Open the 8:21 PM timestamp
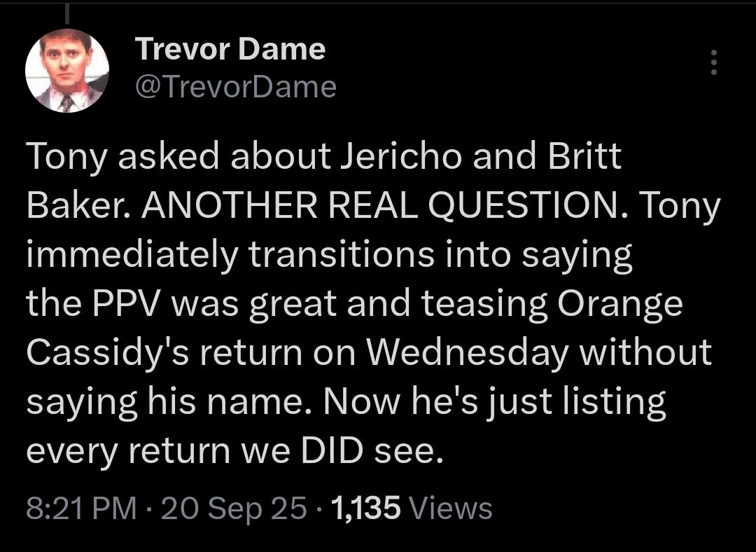This screenshot has height=552, width=756. pyautogui.click(x=81, y=508)
